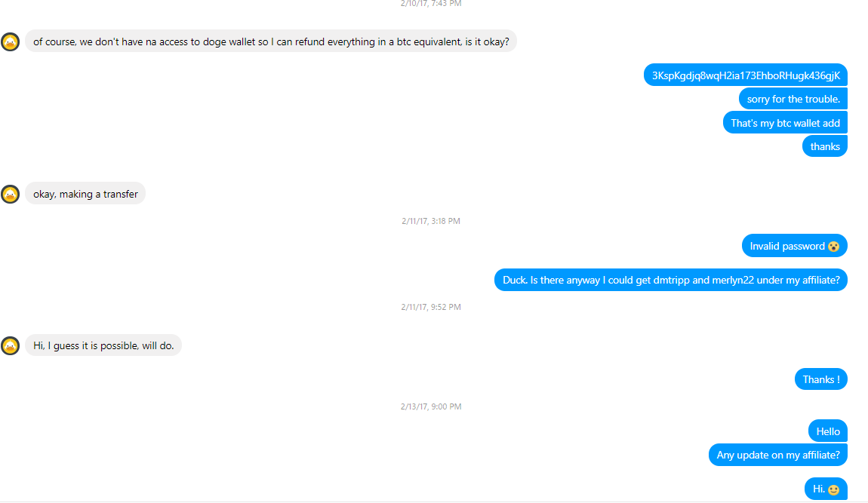Click the 2/11/17, 3:18 PM timestamp
This screenshot has width=868, height=503.
[431, 221]
